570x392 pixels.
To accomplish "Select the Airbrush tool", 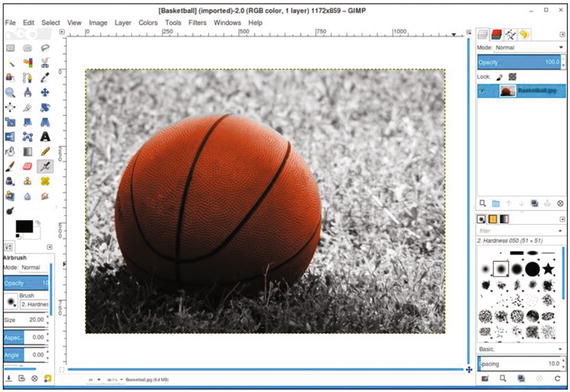I will point(45,167).
